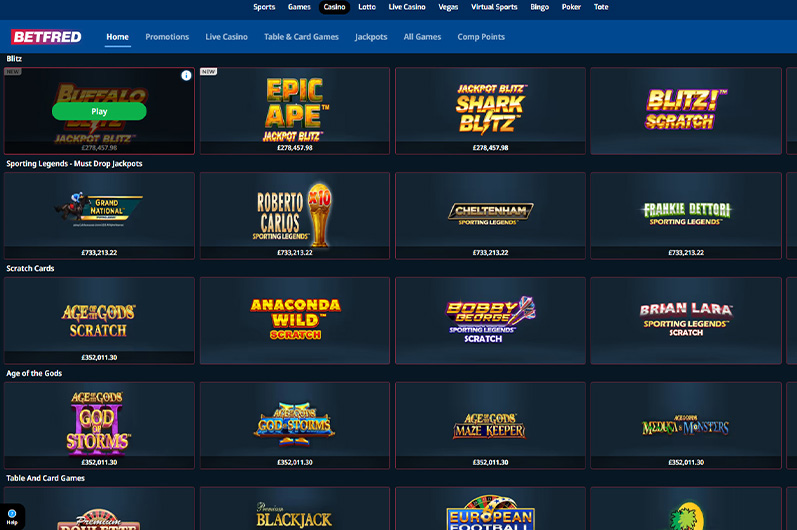The height and width of the screenshot is (530, 797).
Task: Switch to Jackpots tab
Action: pyautogui.click(x=371, y=37)
